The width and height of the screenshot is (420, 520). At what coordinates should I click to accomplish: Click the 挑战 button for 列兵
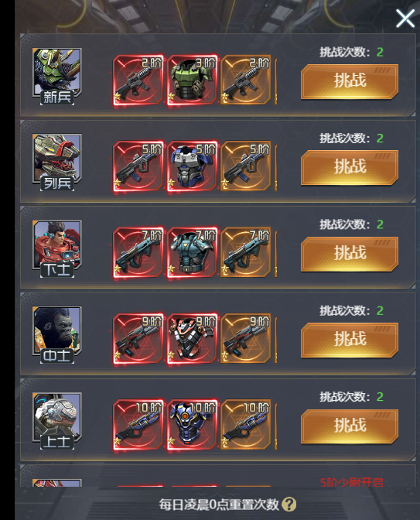(350, 167)
